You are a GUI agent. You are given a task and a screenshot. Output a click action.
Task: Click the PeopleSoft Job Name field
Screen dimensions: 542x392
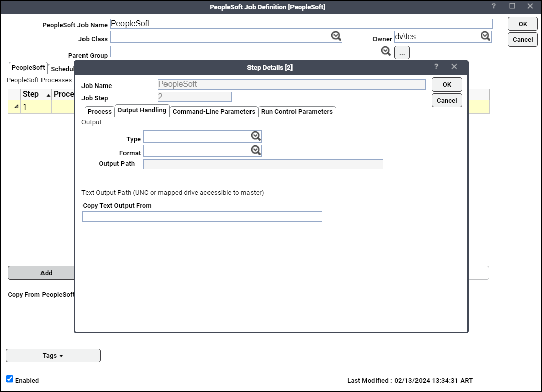(302, 24)
